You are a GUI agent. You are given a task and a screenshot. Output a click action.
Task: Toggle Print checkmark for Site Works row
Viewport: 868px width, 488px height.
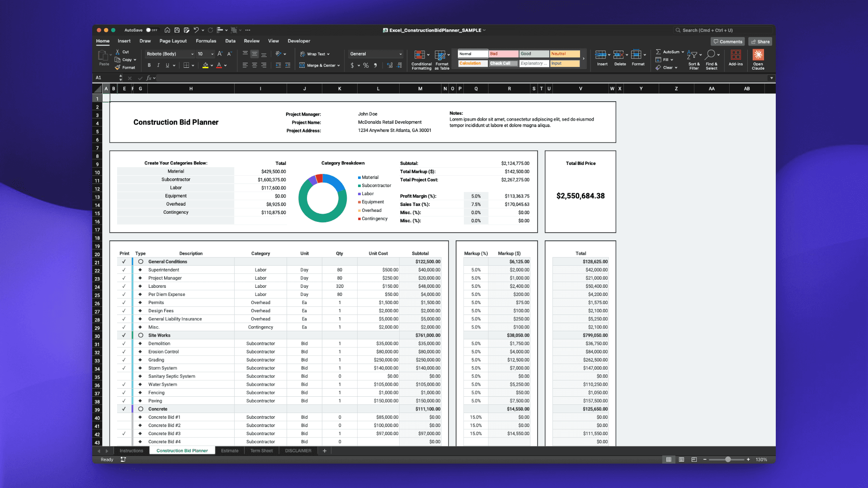[x=123, y=335]
